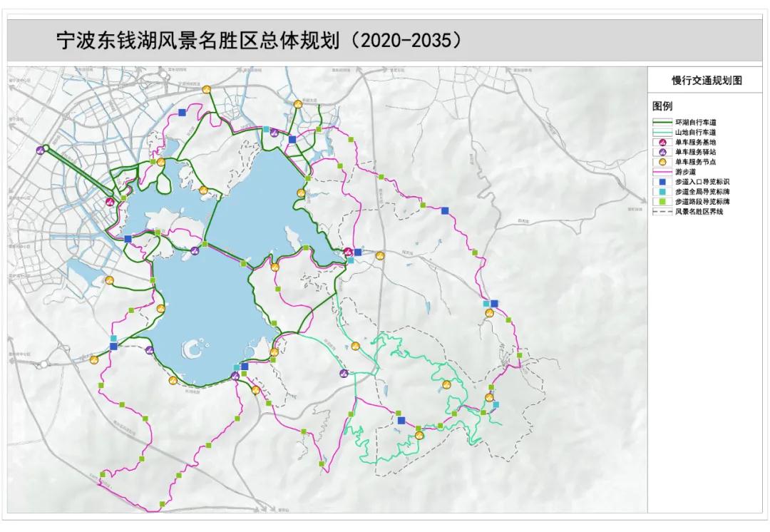770x532 pixels.
Task: Select the legend label 风景名胜区界线
Action: coord(699,212)
